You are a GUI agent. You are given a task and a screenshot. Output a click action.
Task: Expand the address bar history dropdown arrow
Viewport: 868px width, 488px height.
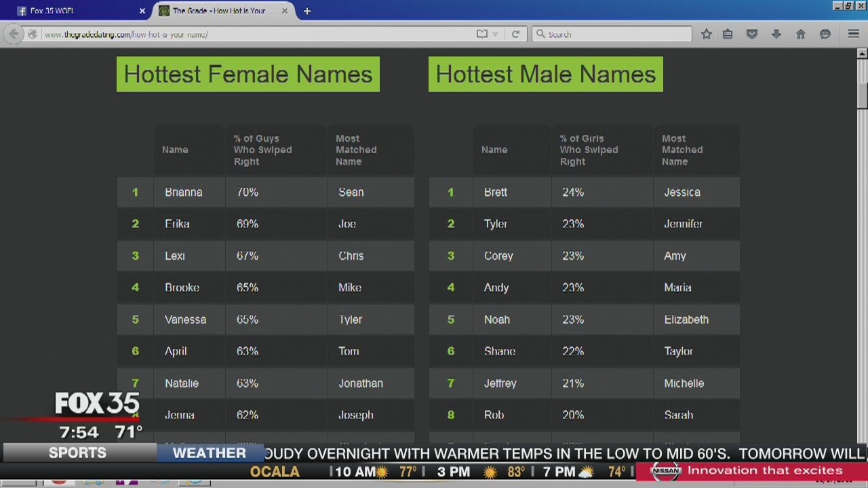(496, 34)
